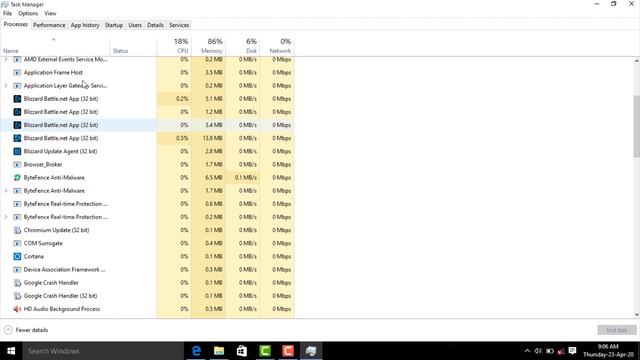Image resolution: width=640 pixels, height=360 pixels.
Task: Click the scrollbar up arrow
Action: click(636, 61)
